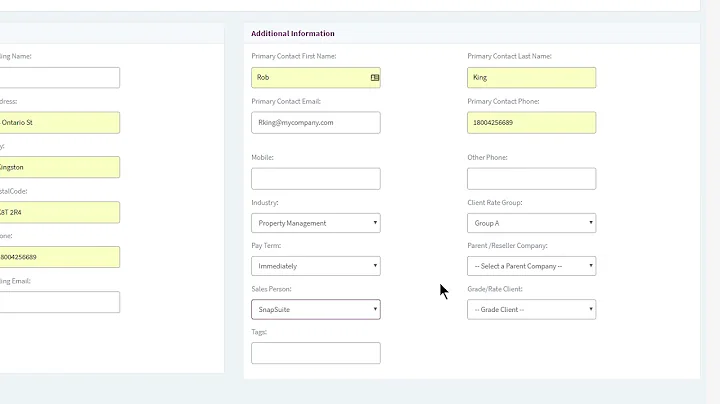The image size is (720, 404).
Task: Open the Industry dropdown showing Property Management
Action: coord(315,223)
